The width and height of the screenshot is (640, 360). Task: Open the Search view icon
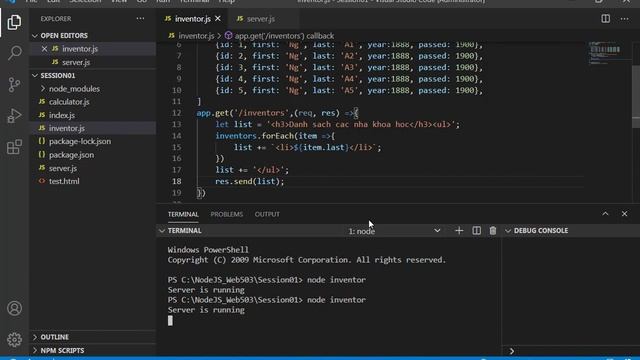(14, 53)
